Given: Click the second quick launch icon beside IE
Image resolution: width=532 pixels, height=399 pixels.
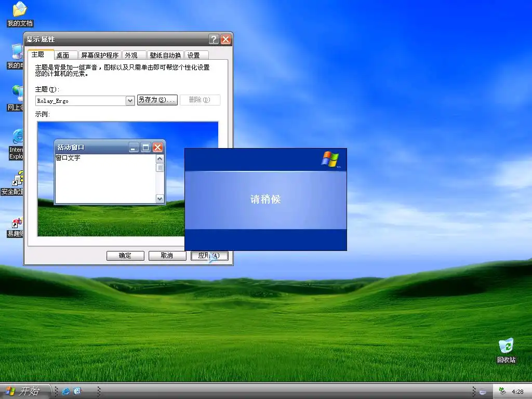Looking at the screenshot, I should coord(77,391).
